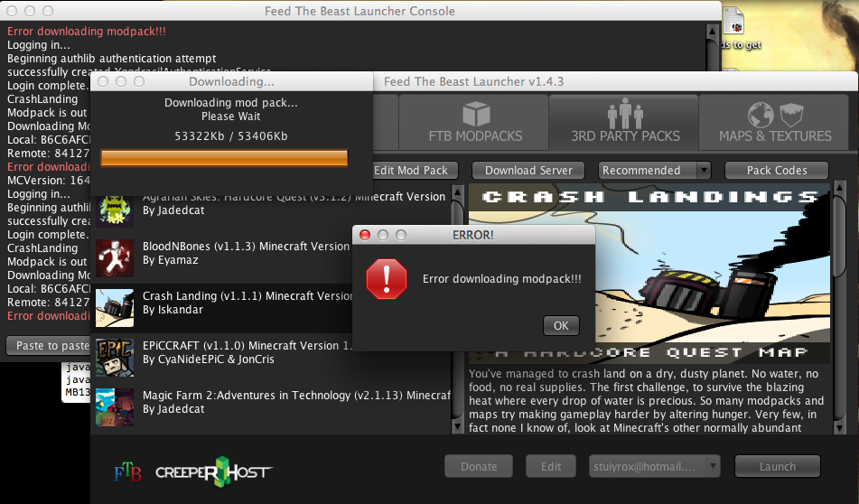Click the Download Server button
The width and height of the screenshot is (859, 504).
(x=528, y=170)
